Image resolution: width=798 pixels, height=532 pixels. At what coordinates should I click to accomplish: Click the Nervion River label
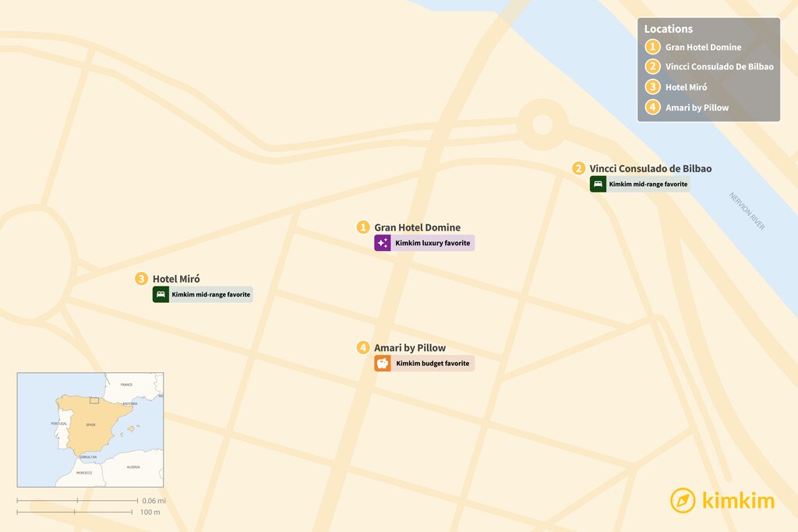click(747, 210)
